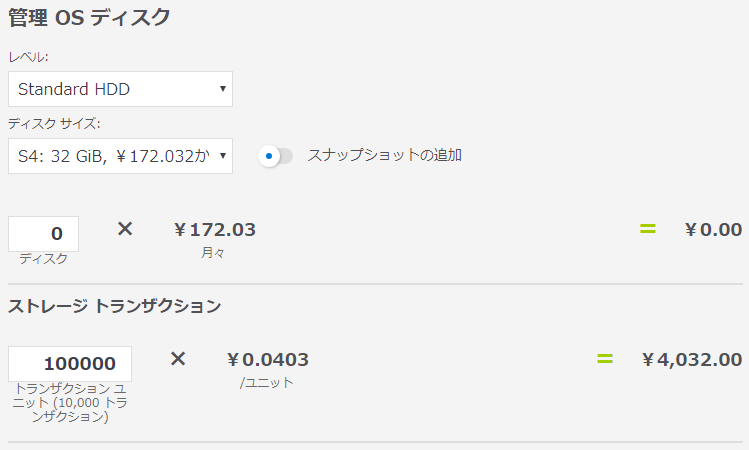
Task: Expand the S4: 32 GiB disk size dropdown
Action: 120,156
